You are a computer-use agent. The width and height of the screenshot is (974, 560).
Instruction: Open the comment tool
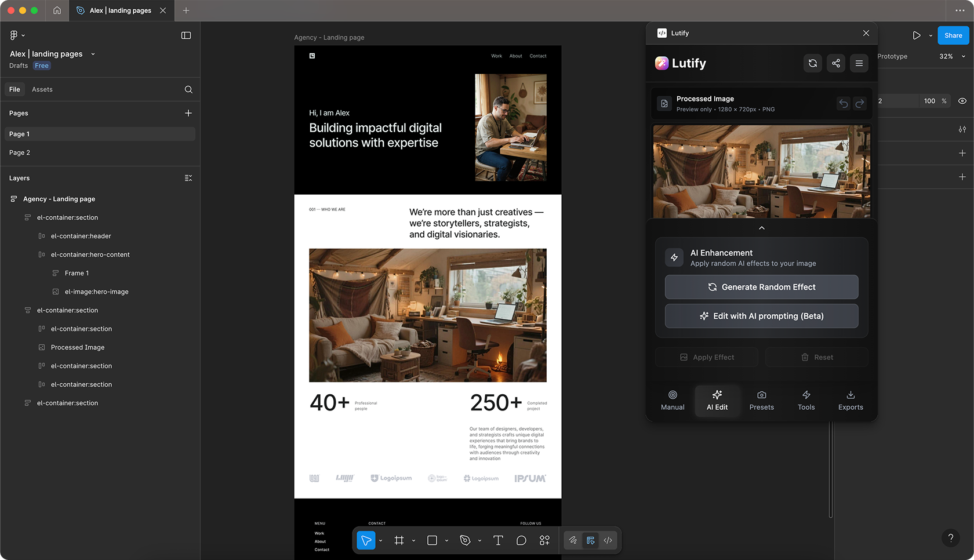(521, 540)
